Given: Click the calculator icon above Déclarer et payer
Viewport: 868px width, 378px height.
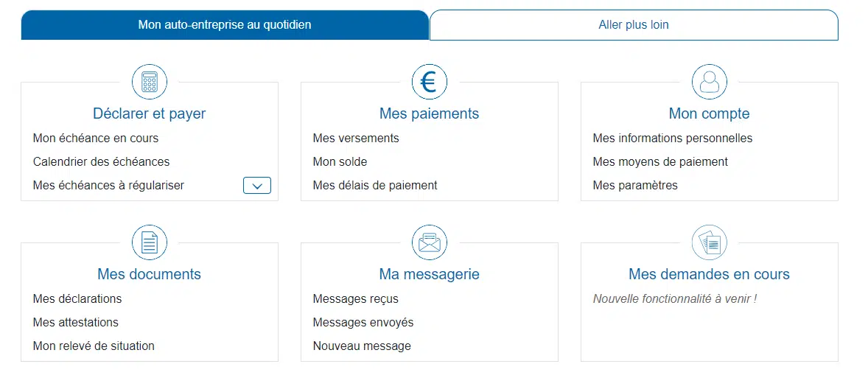Looking at the screenshot, I should 150,82.
